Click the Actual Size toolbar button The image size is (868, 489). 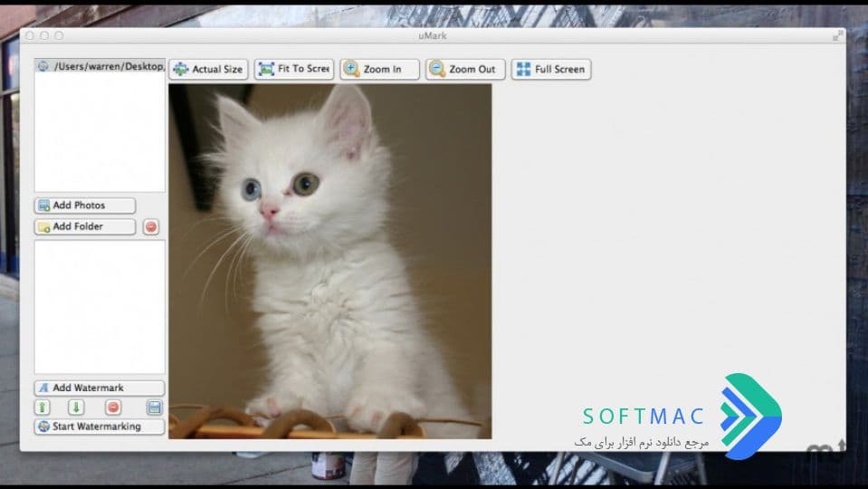209,69
